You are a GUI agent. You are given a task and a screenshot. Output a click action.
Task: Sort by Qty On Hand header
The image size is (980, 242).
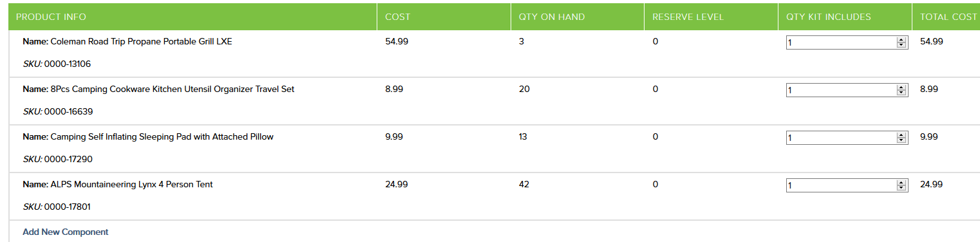pyautogui.click(x=552, y=17)
